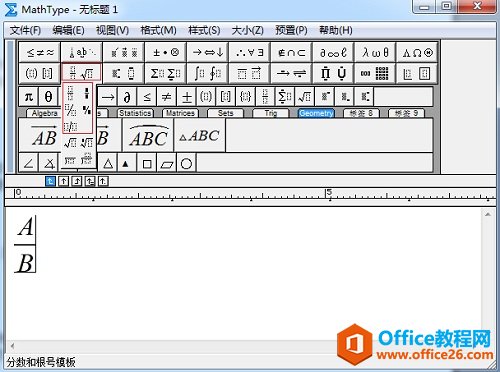Screen dimensions: 500x372
Task: Open the uppercase Greek palette ΛΩΘ
Action: 417,52
